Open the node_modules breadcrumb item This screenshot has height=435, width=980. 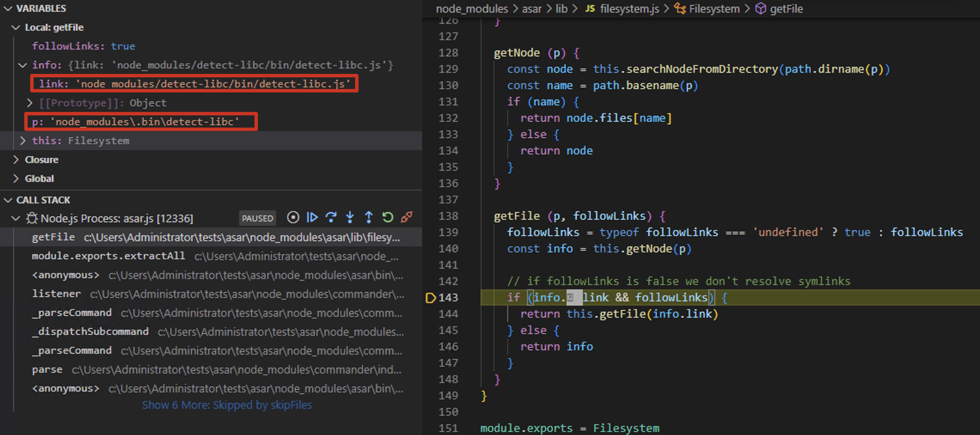tap(471, 9)
